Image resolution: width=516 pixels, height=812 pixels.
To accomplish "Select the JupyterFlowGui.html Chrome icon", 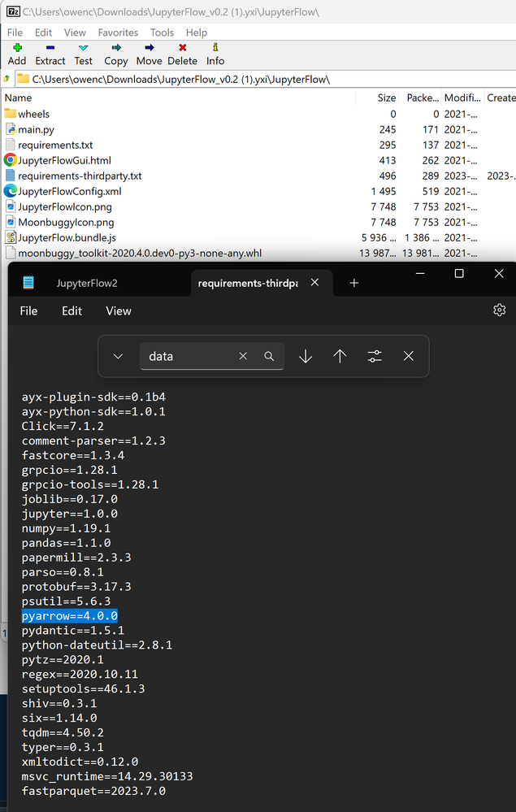I will 11,160.
